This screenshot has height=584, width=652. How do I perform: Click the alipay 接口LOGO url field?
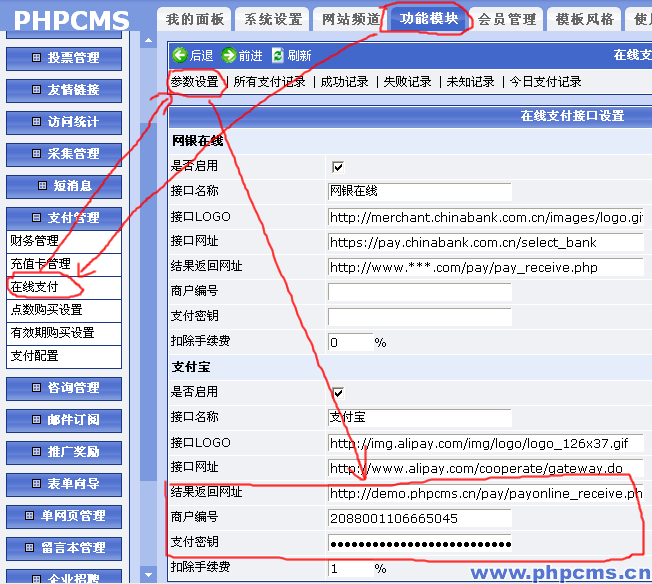coord(486,443)
